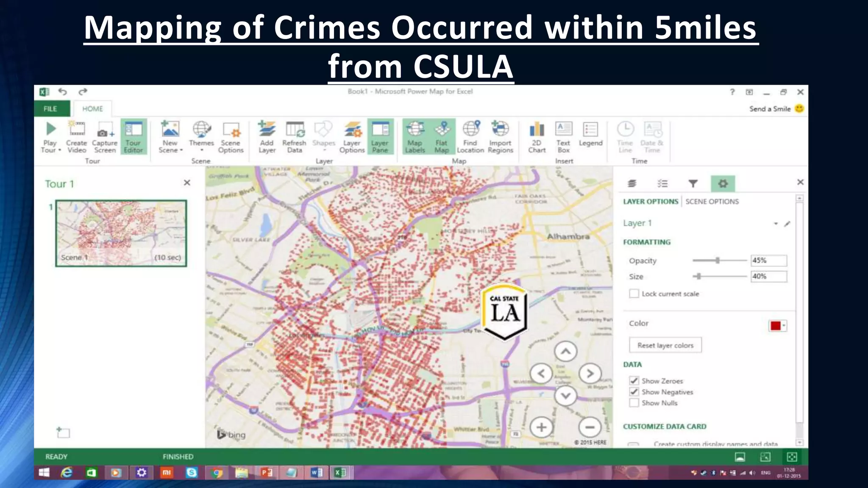Open Layer Options from the ribbon
The width and height of the screenshot is (868, 488).
tap(352, 137)
